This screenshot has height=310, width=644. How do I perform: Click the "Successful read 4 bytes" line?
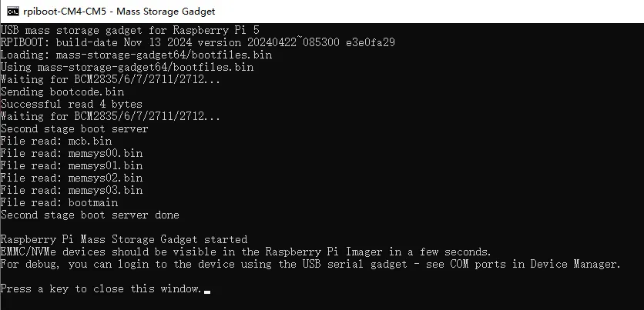pyautogui.click(x=72, y=104)
